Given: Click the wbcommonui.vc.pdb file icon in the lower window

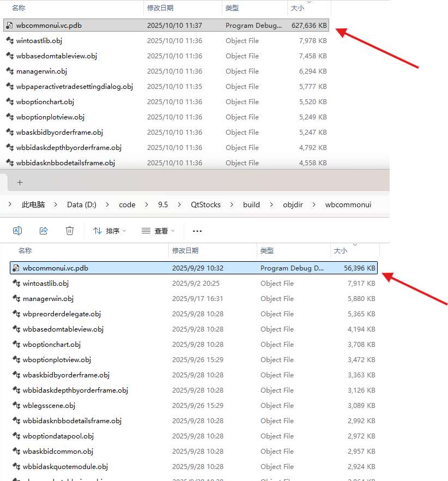Looking at the screenshot, I should click(16, 268).
